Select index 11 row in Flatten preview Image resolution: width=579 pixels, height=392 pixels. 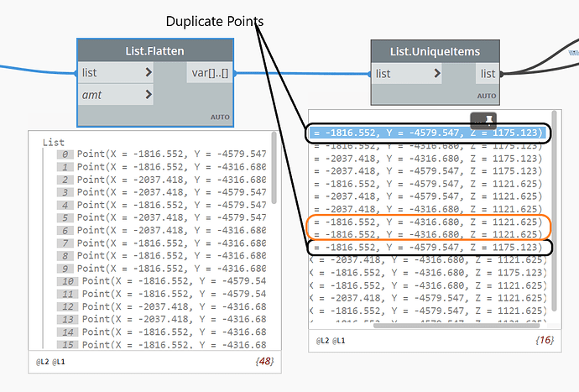[161, 294]
